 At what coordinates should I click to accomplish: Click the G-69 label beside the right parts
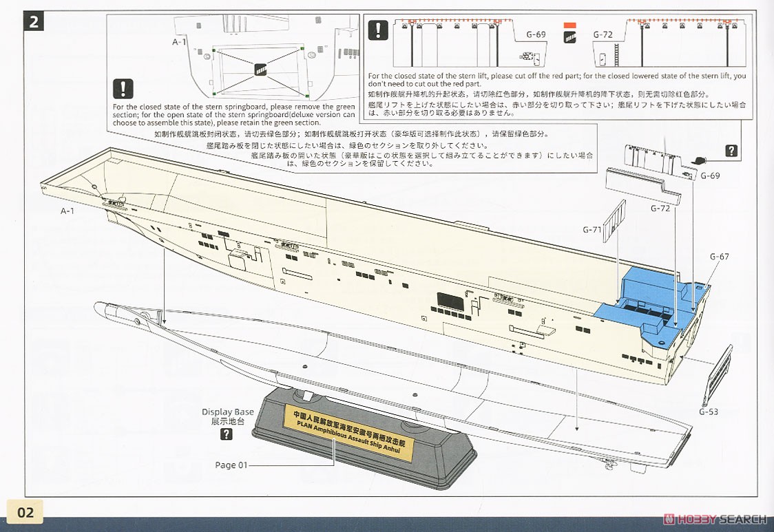pyautogui.click(x=711, y=175)
